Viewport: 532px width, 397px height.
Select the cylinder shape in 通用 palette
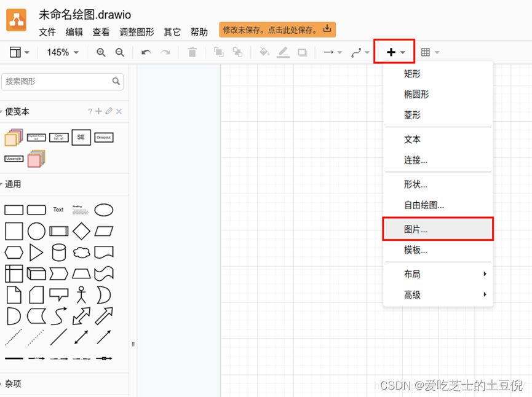[58, 253]
